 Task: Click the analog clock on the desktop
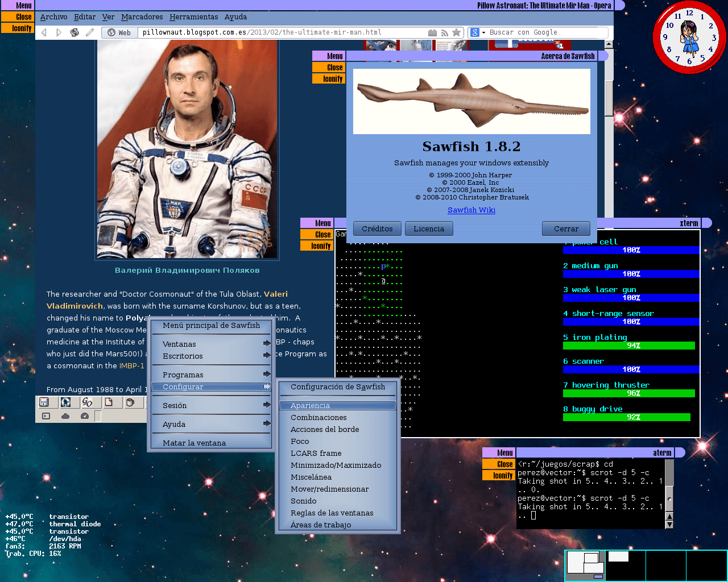click(689, 37)
